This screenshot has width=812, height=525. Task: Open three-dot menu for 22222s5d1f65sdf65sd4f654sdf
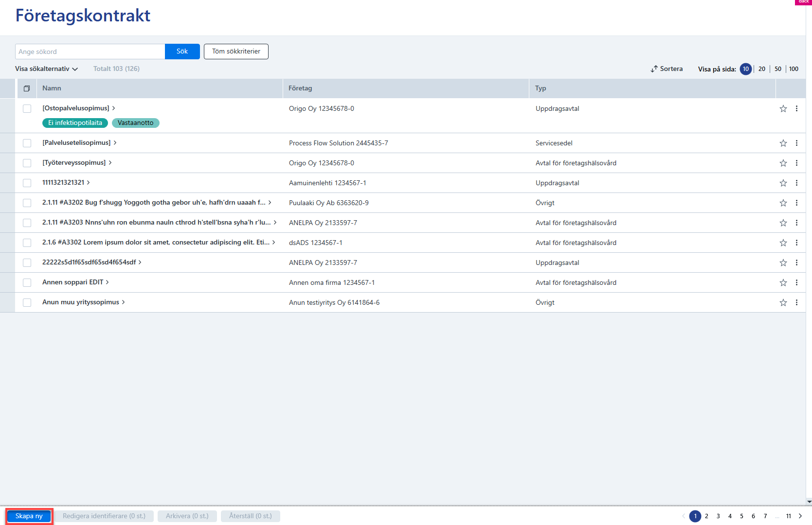point(796,263)
